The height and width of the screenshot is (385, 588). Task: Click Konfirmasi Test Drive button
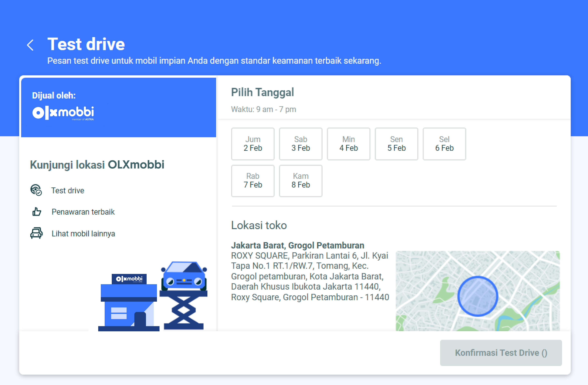click(501, 353)
